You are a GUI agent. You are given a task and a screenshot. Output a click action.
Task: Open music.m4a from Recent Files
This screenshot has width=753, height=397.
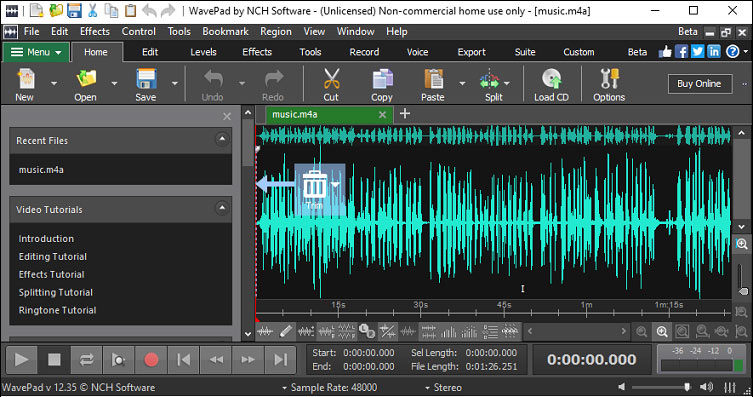41,170
